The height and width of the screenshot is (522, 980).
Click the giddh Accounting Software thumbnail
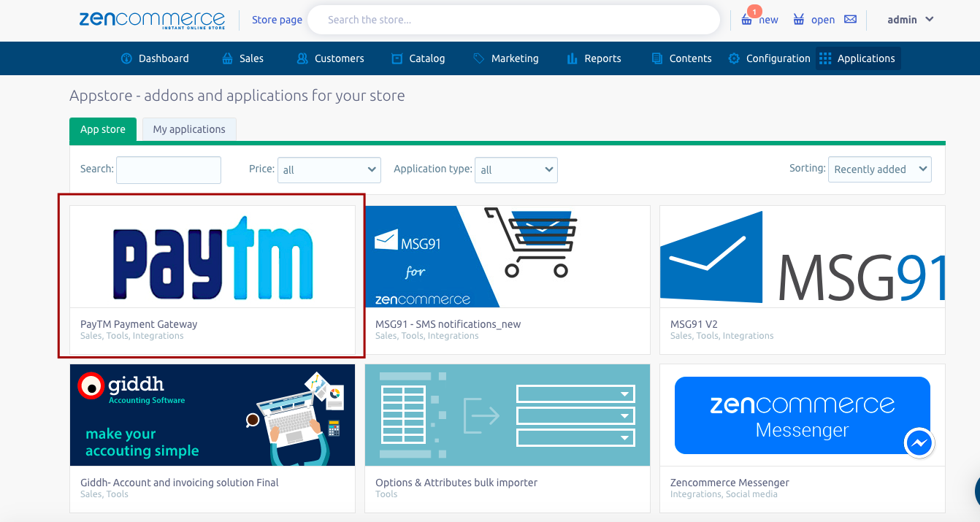(213, 415)
